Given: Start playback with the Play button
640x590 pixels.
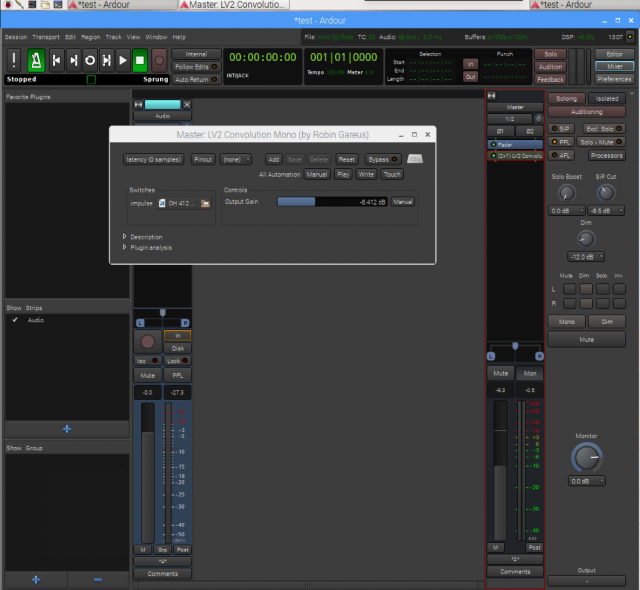Looking at the screenshot, I should 123,60.
